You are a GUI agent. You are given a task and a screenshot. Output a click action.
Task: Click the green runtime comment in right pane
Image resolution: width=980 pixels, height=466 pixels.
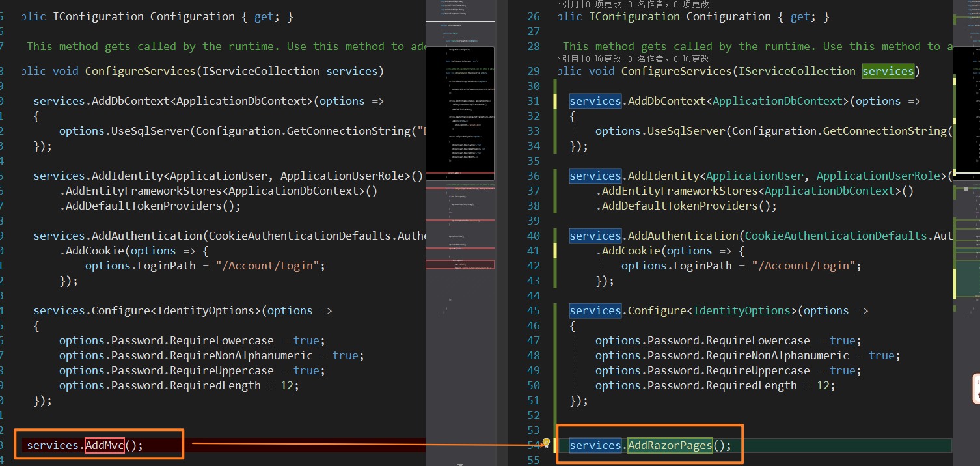758,46
